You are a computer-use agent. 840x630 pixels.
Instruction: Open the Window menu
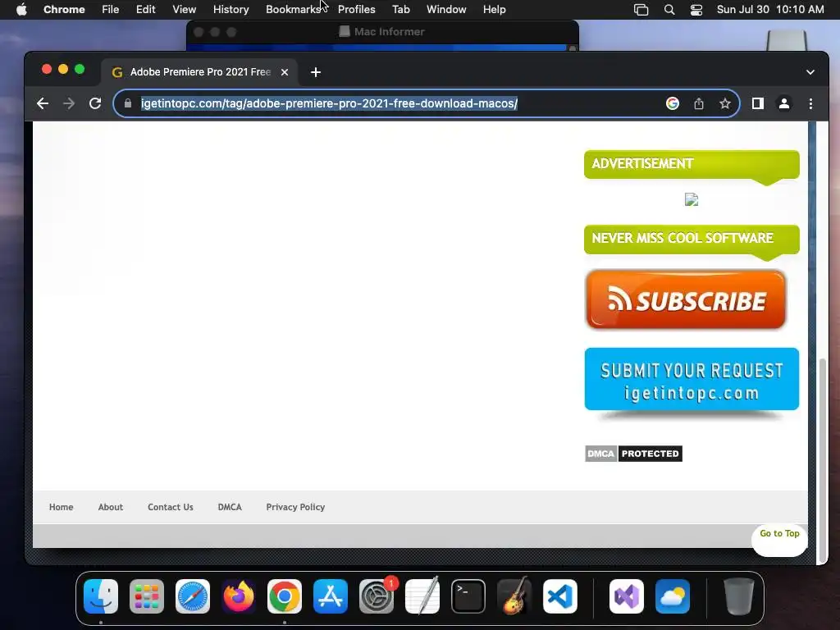[x=446, y=10]
